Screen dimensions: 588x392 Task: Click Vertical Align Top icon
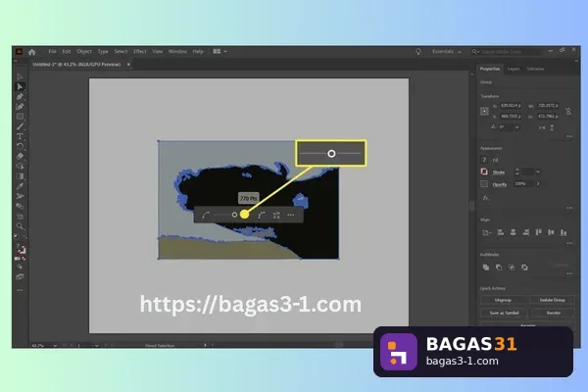[x=538, y=232]
